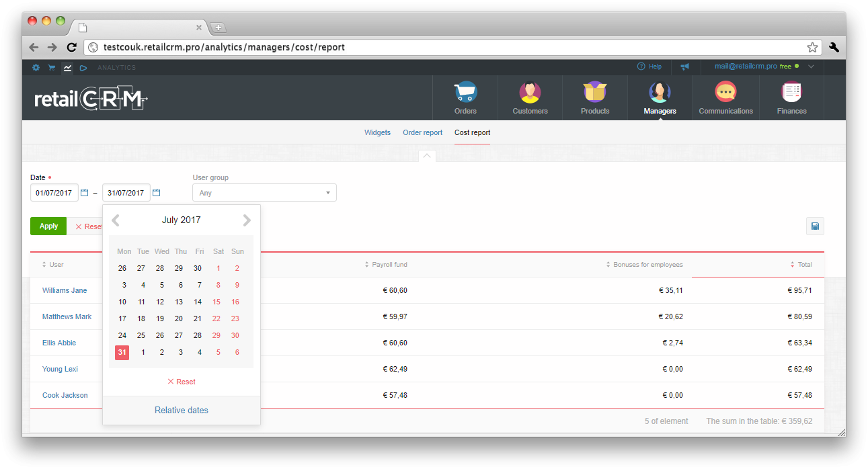Sort table by User column
Screen dimensions: 868x469
point(53,265)
